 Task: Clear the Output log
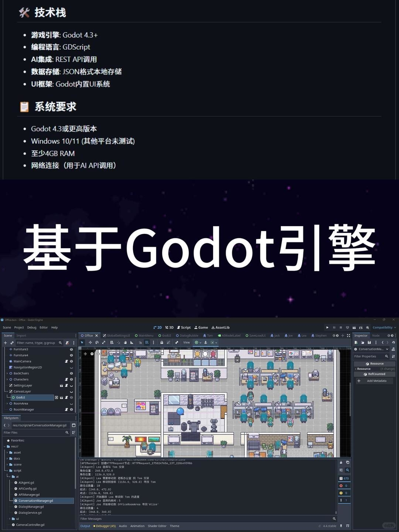(x=341, y=462)
